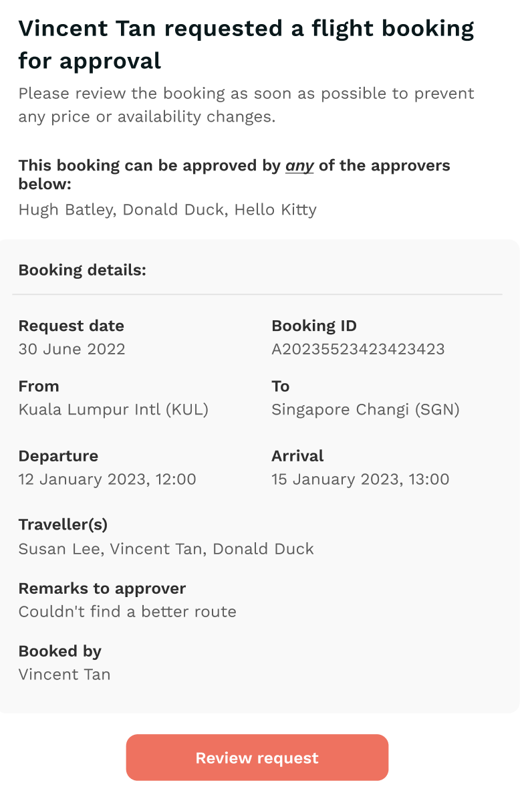Select the destination Singapore Changi (SGN)

click(366, 409)
